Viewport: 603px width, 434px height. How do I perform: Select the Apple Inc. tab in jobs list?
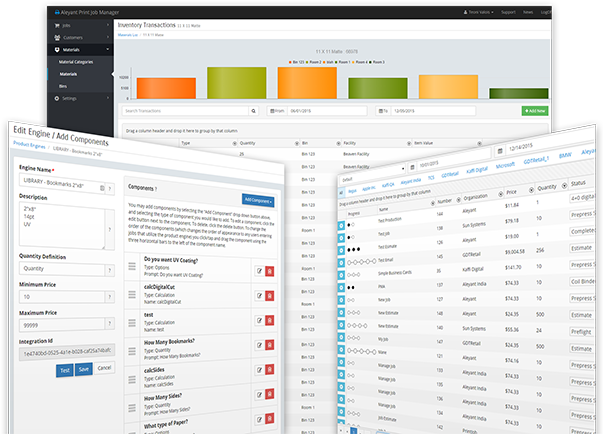368,188
